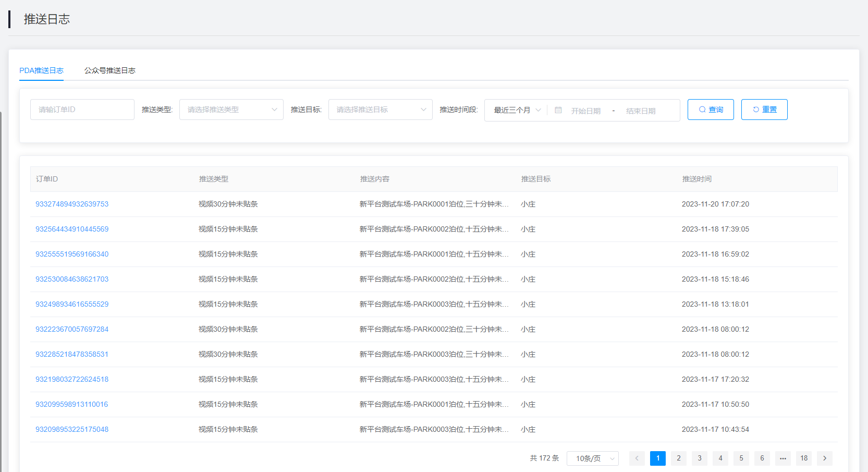This screenshot has width=868, height=472.
Task: Go to page 2 of results
Action: 678,458
